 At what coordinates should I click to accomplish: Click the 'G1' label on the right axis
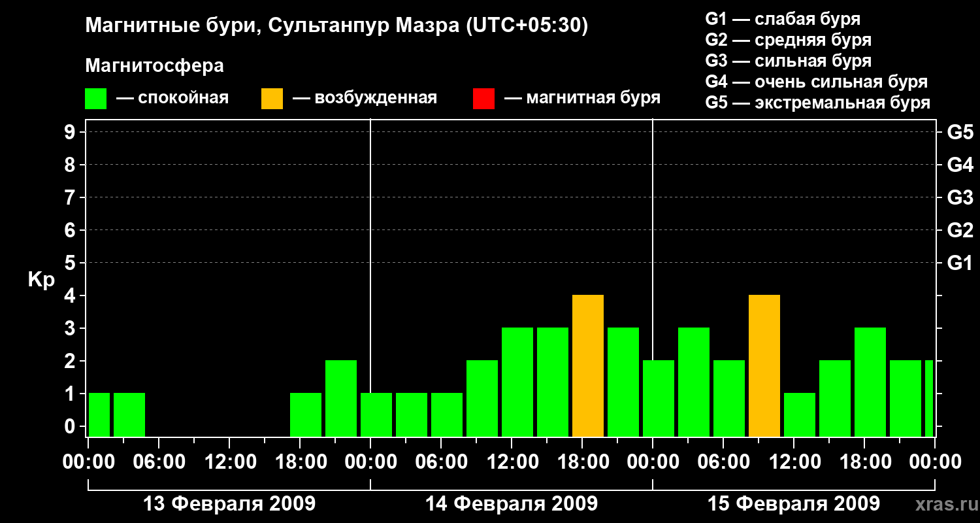tap(960, 263)
